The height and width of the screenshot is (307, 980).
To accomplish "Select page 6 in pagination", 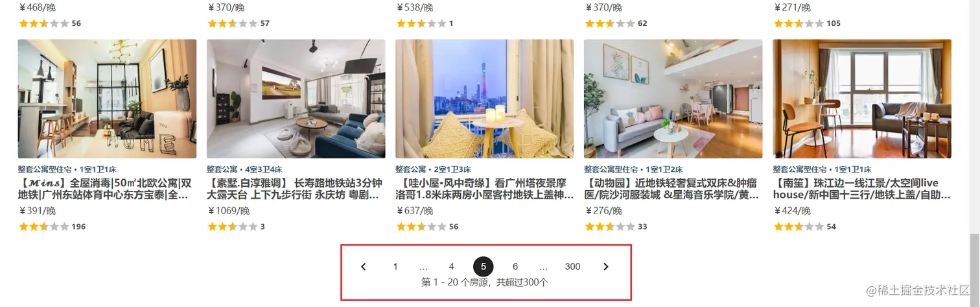I will 515,267.
